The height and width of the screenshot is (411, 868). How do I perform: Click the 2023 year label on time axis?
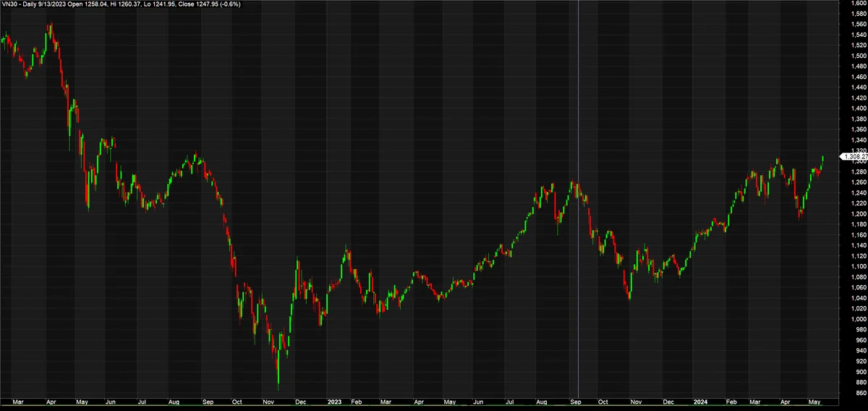point(334,400)
